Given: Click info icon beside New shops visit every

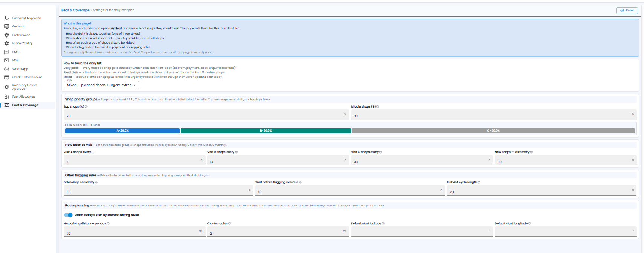Looking at the screenshot, I should point(531,152).
